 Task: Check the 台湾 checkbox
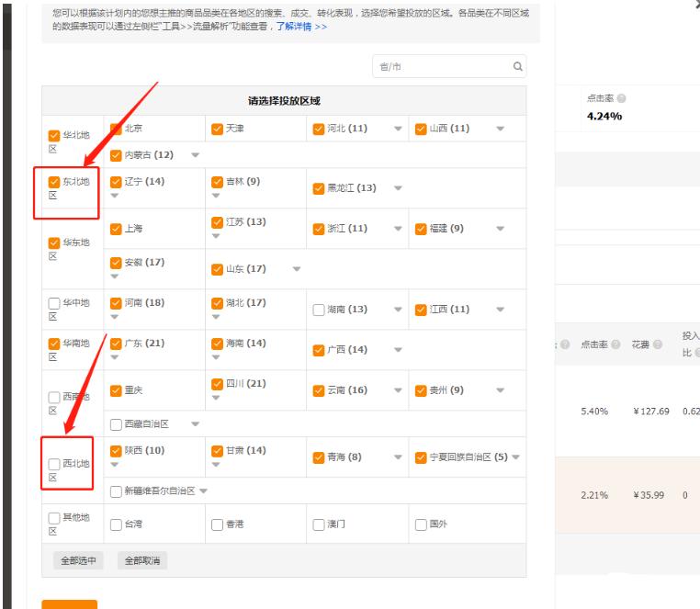coord(116,524)
